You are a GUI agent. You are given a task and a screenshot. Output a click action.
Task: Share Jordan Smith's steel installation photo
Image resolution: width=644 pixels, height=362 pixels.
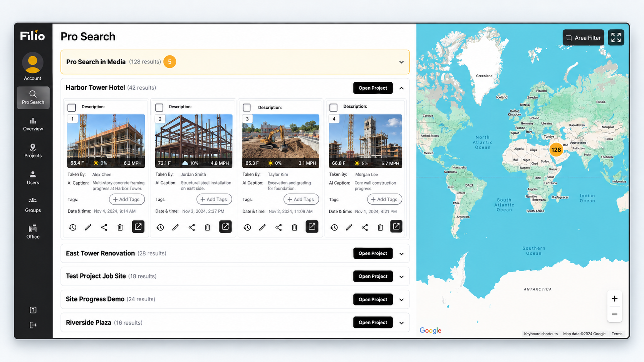tap(191, 227)
